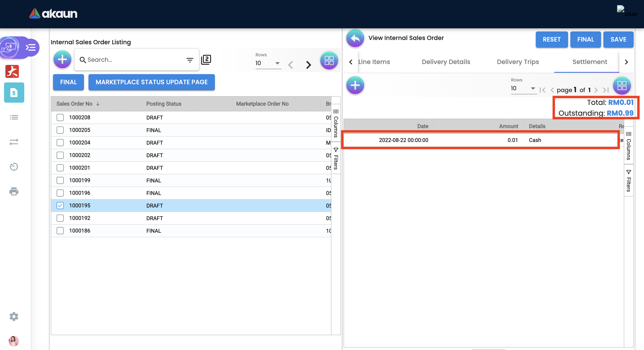Open the grid layout icon in listing toolbar
Viewport: 644px width, 350px height.
click(329, 60)
